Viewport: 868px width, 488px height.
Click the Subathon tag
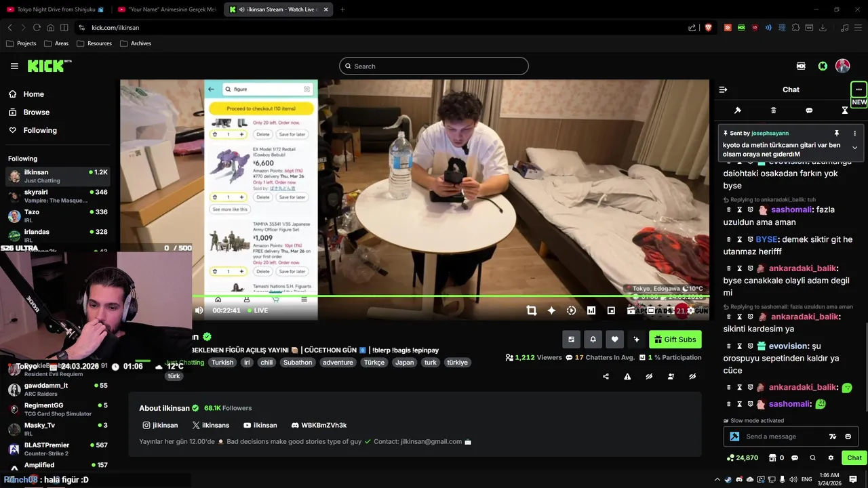coord(298,363)
